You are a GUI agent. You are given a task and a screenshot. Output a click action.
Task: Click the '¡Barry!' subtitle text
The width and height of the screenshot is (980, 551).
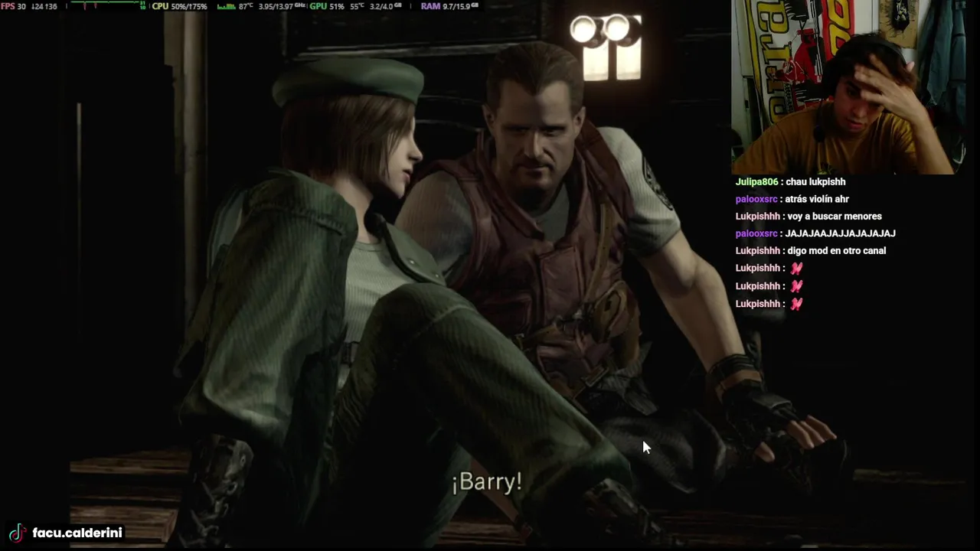487,482
